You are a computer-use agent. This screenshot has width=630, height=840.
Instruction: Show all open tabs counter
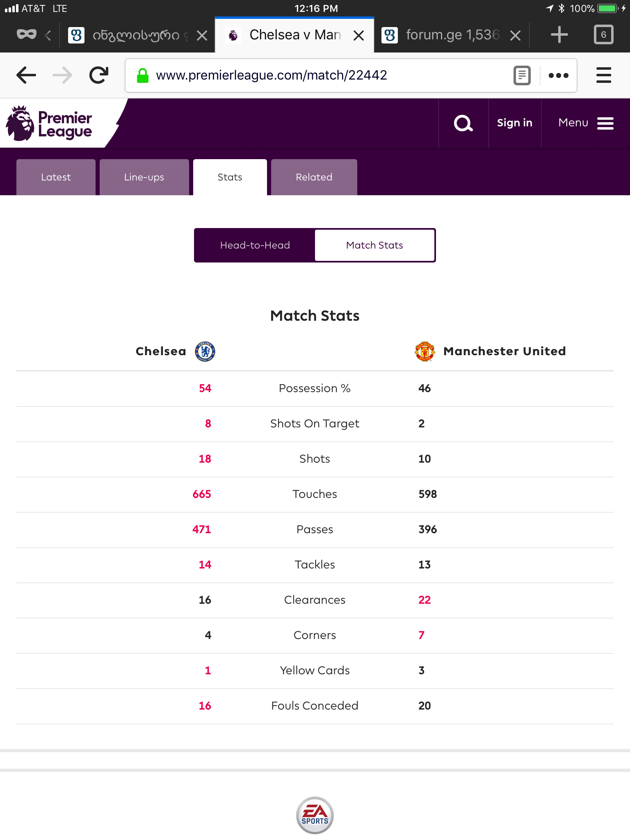pyautogui.click(x=603, y=35)
